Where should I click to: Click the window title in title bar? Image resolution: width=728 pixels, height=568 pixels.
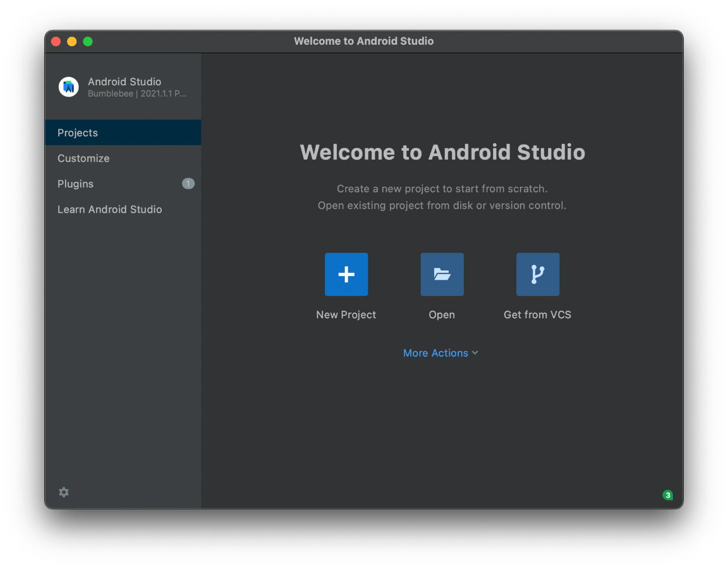(x=364, y=41)
